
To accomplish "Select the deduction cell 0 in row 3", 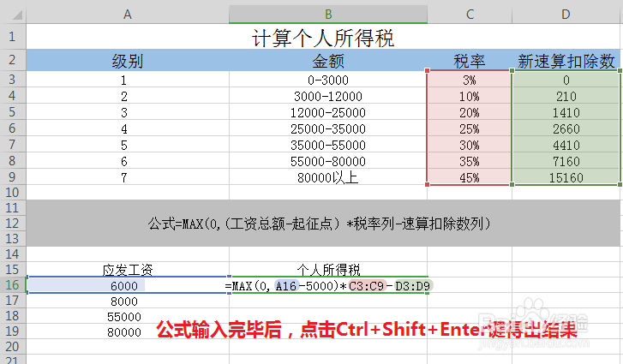I will coord(566,80).
